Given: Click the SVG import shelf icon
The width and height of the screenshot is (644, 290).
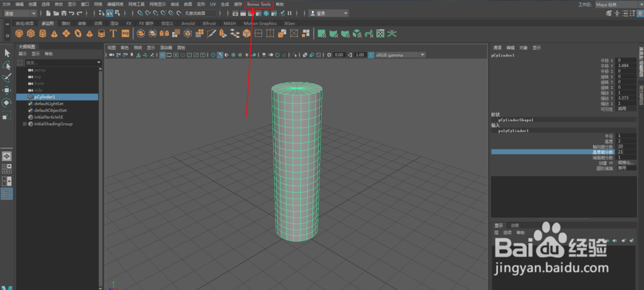Looking at the screenshot, I should click(126, 34).
